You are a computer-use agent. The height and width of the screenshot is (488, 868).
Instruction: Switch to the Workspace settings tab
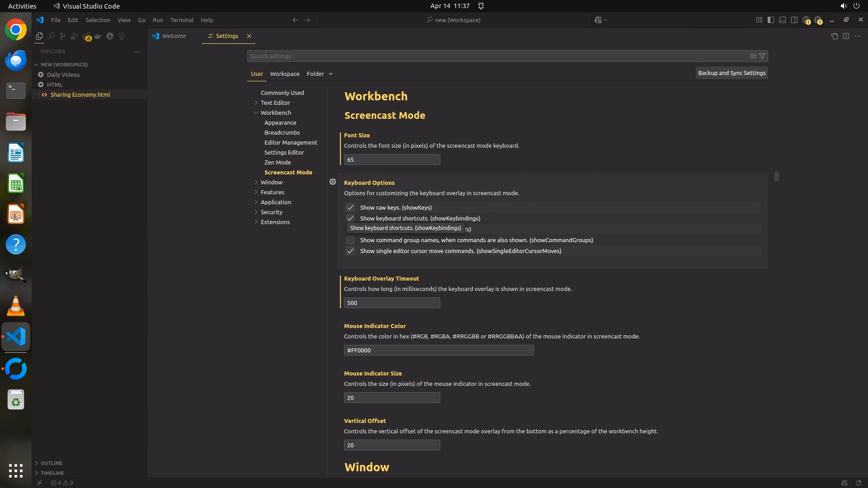point(284,74)
